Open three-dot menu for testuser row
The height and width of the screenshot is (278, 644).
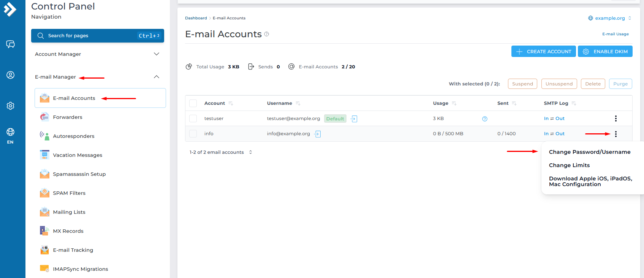point(616,118)
